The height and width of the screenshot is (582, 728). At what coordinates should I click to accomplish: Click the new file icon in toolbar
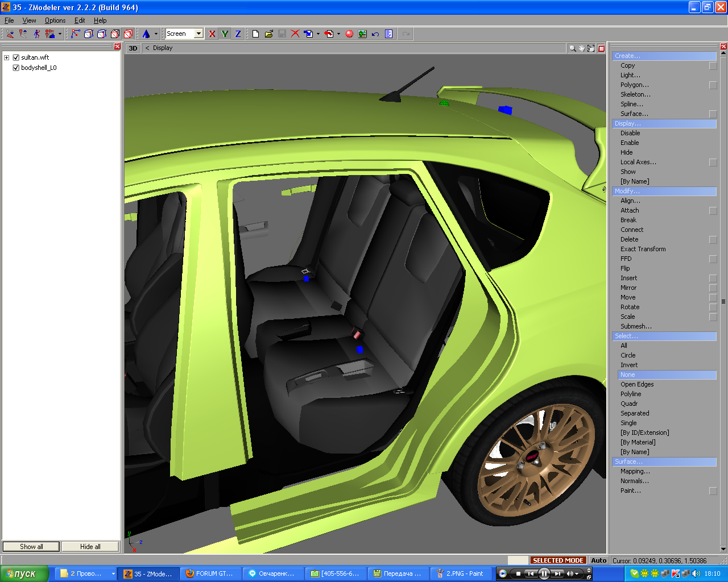point(256,34)
